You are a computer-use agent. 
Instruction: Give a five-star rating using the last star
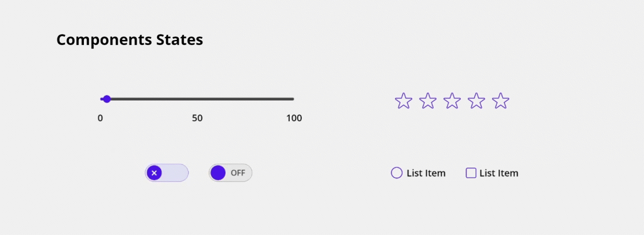[501, 101]
